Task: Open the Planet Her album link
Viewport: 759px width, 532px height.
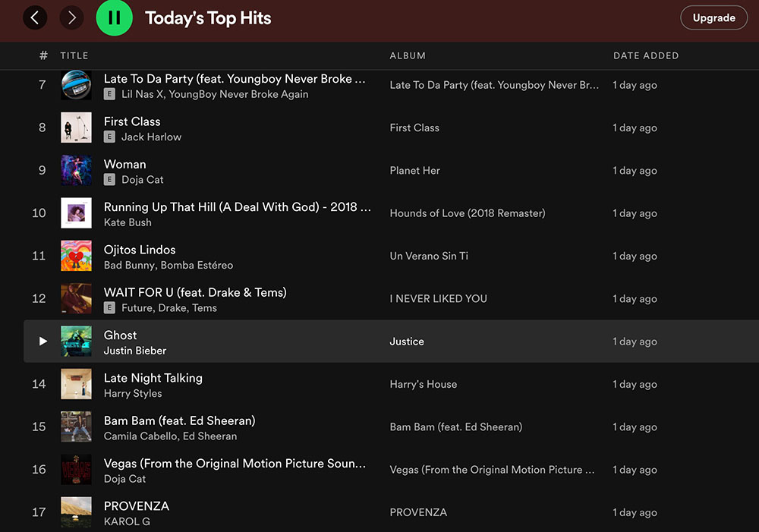Action: 414,171
